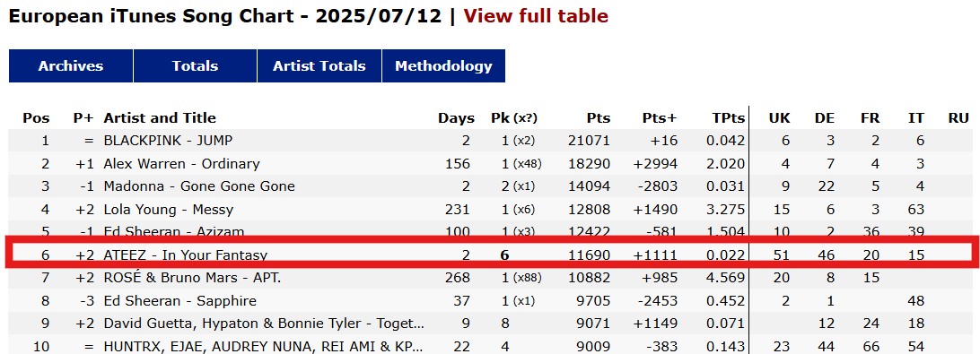Click the UK column header
980x354 pixels.
click(779, 118)
